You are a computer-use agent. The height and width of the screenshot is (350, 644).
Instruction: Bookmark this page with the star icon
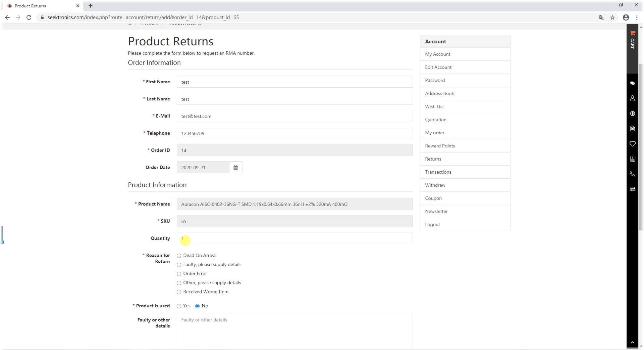[x=612, y=17]
